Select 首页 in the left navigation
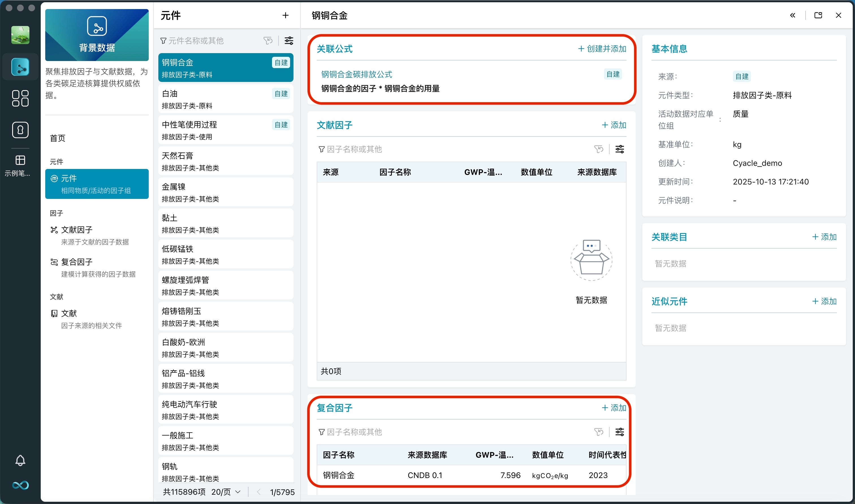855x504 pixels. pos(57,138)
